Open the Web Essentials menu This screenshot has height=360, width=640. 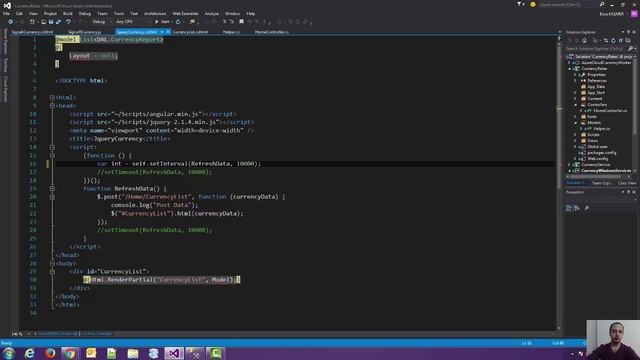185,13
